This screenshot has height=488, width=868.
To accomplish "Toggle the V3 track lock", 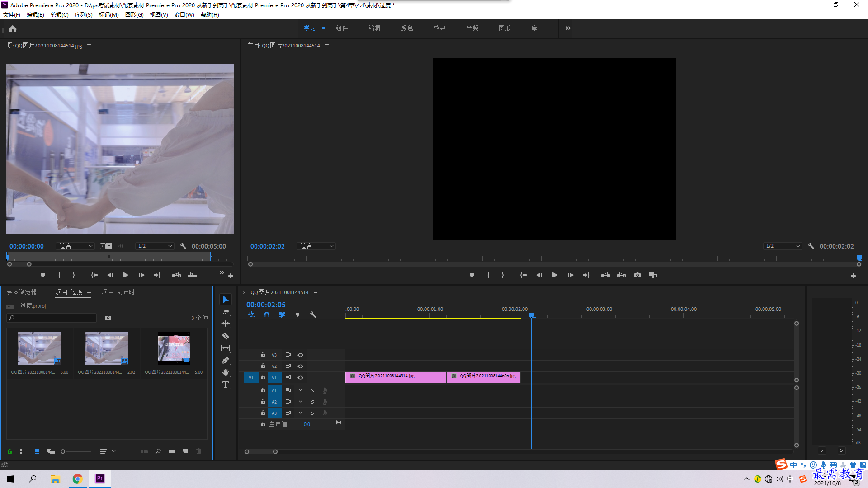I will [x=263, y=355].
